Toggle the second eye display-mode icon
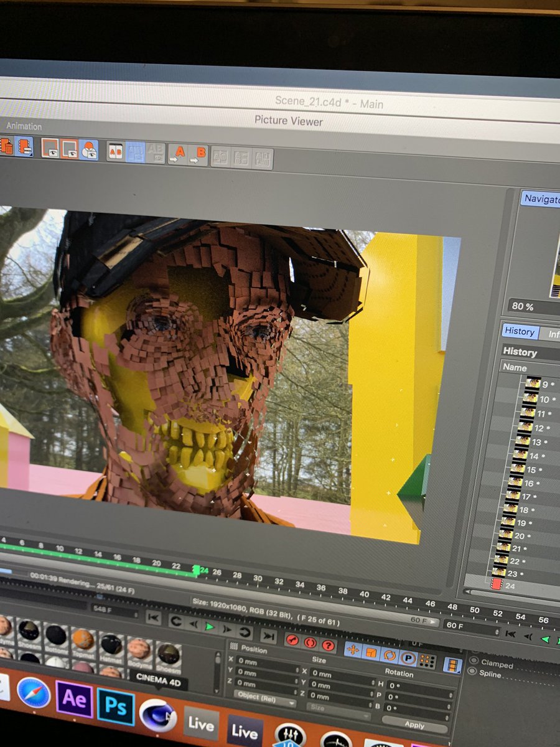The width and height of the screenshot is (560, 747). pos(70,148)
